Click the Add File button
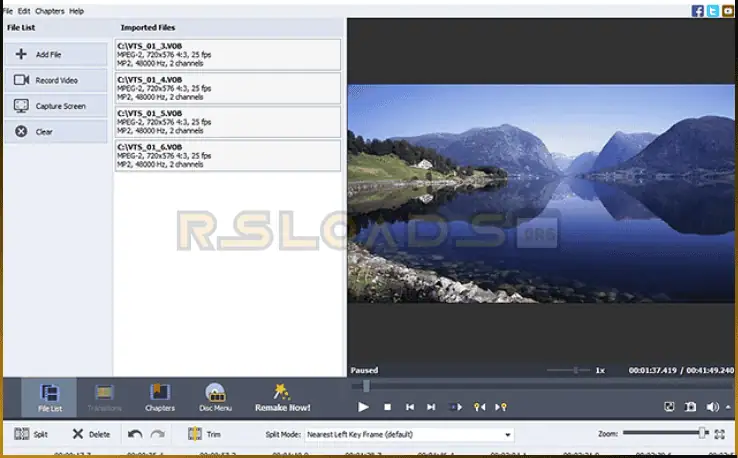 (56, 54)
